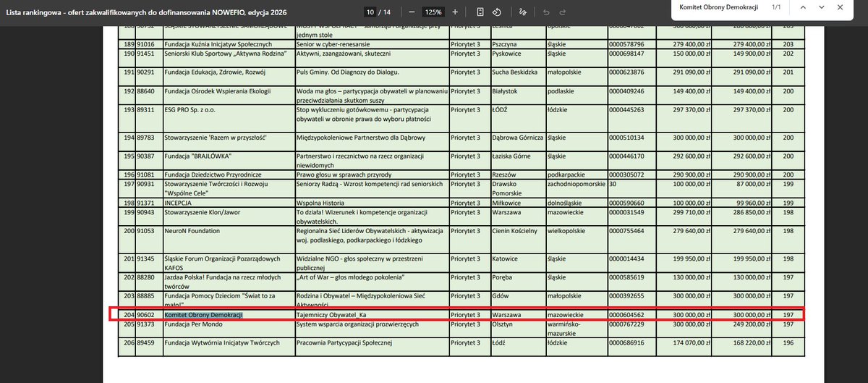Image resolution: width=868 pixels, height=383 pixels.
Task: Activate the draw annotation tool
Action: click(x=523, y=12)
